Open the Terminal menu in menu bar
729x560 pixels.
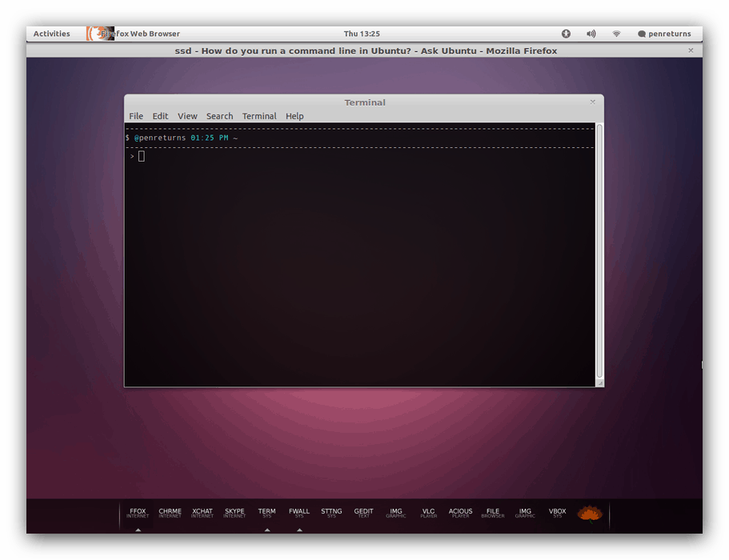click(259, 116)
